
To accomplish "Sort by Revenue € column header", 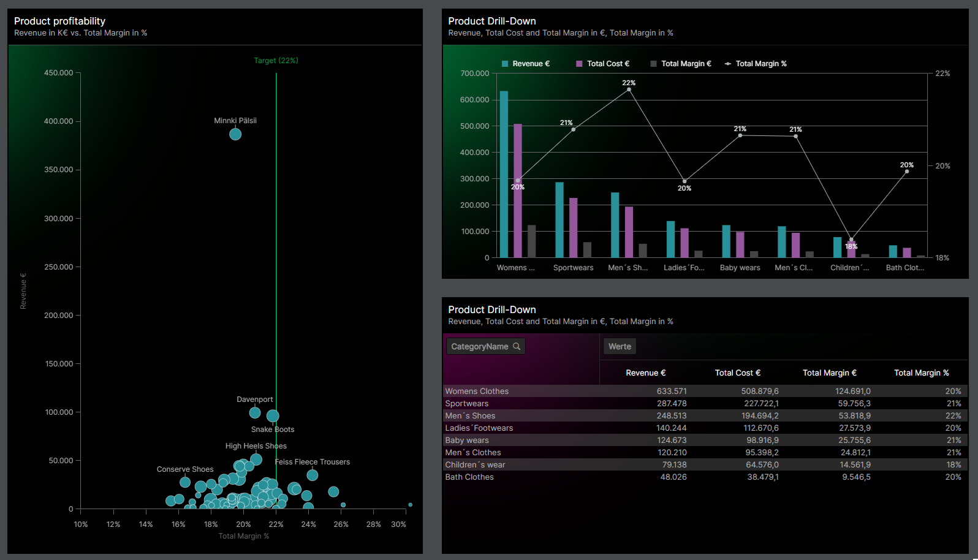I will tap(645, 373).
